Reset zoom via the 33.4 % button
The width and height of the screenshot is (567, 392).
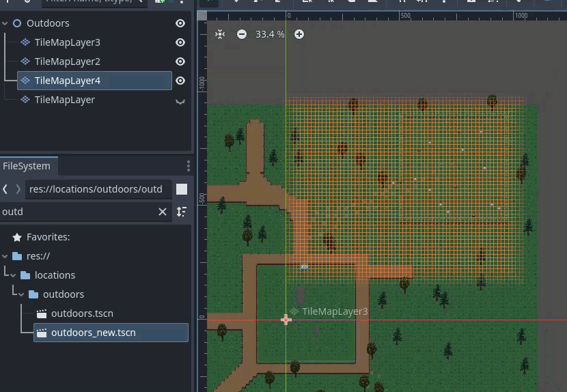[270, 34]
